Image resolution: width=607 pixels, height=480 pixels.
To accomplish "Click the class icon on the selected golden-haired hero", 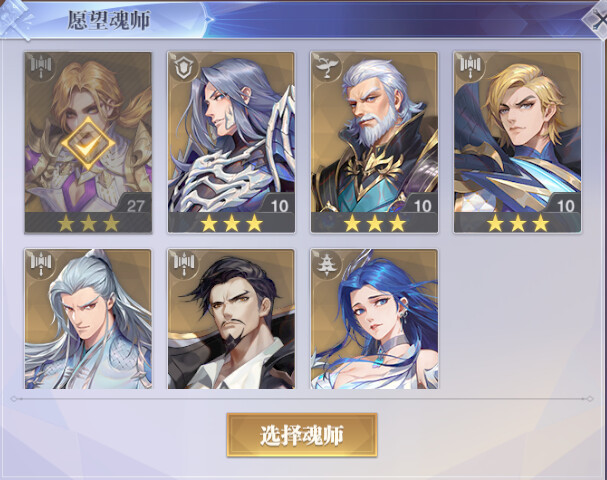I will pyautogui.click(x=41, y=67).
